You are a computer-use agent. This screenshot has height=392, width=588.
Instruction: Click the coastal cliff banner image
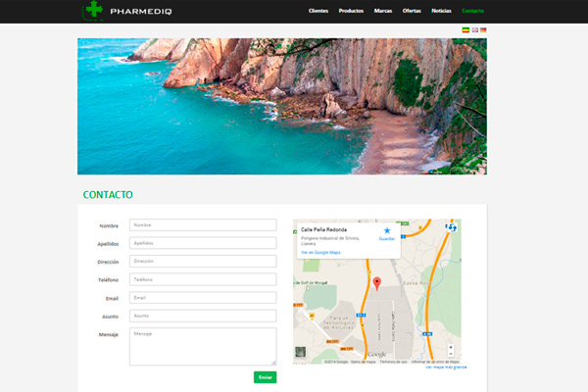[x=282, y=106]
